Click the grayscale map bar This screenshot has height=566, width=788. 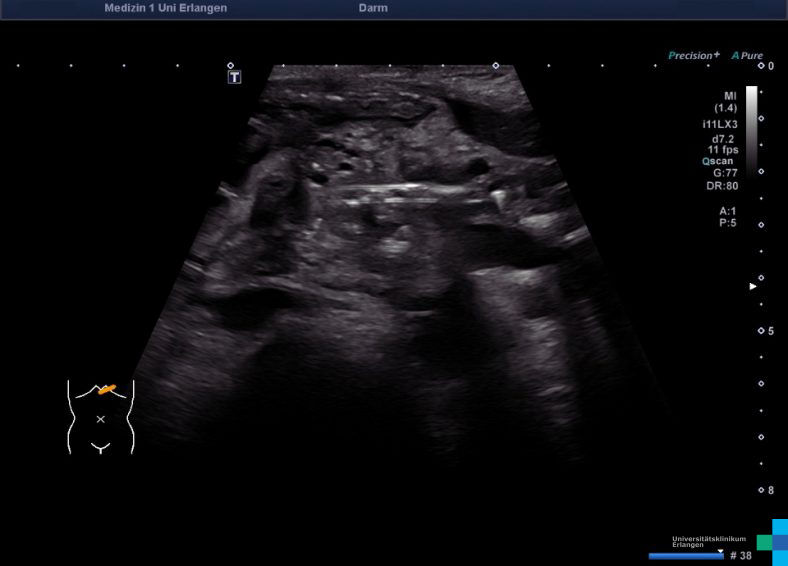751,130
